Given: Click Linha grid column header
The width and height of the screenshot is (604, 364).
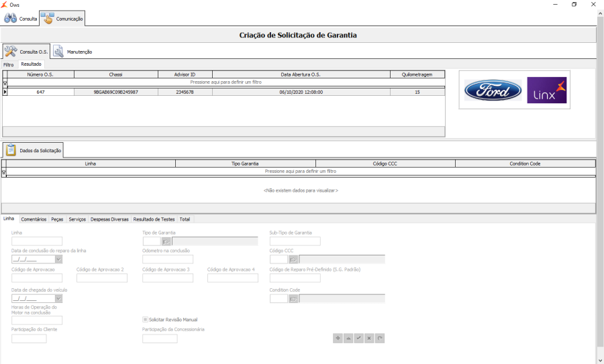Looking at the screenshot, I should tap(91, 164).
